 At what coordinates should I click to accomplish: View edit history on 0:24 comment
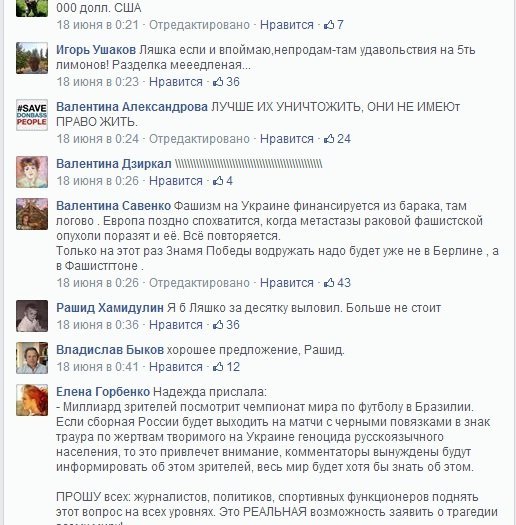tap(199, 139)
